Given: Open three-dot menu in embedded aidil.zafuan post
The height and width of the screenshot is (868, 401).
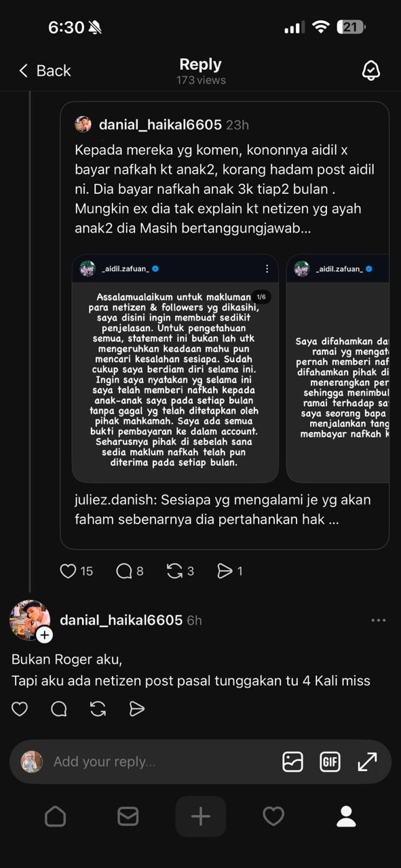Looking at the screenshot, I should (267, 269).
